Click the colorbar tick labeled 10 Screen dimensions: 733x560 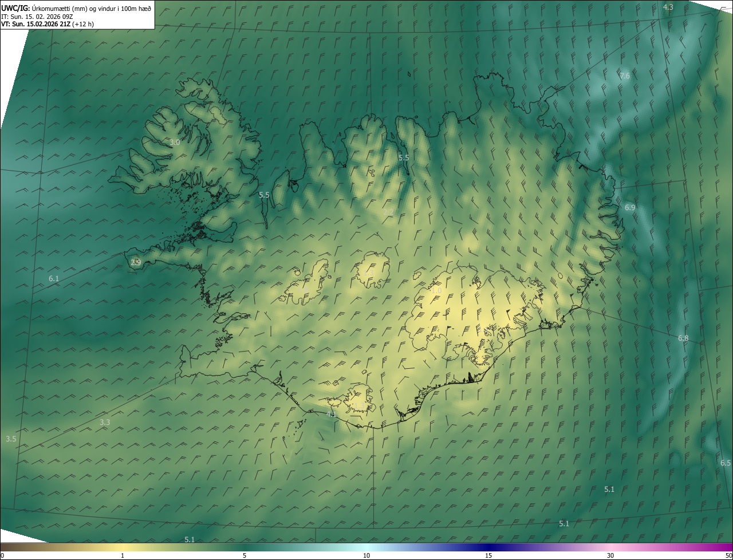coord(366,555)
